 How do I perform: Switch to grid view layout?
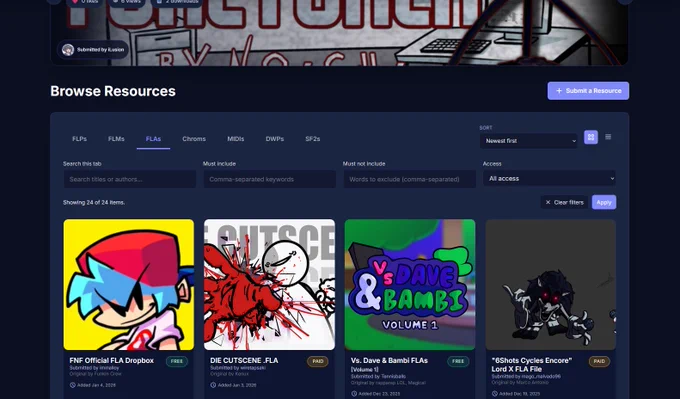[x=591, y=137]
